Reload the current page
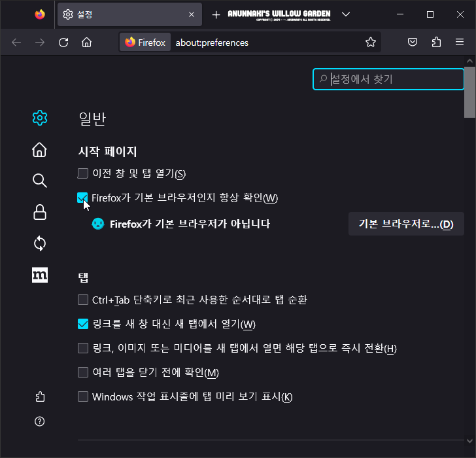Screen dimensions: 476x458 [x=63, y=43]
